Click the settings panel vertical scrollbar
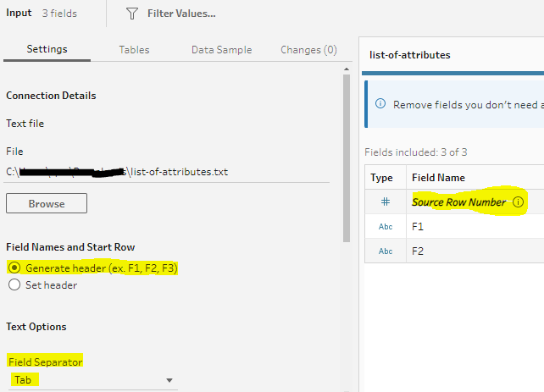The width and height of the screenshot is (544, 392). pos(346,152)
